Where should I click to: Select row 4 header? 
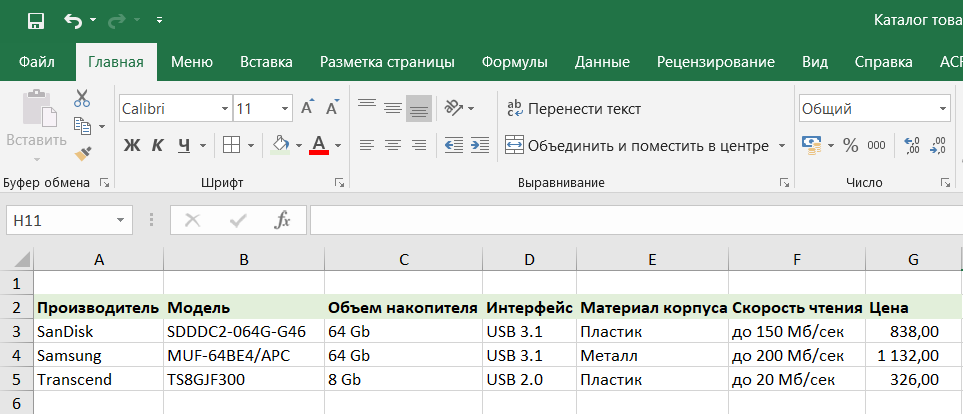pyautogui.click(x=17, y=356)
